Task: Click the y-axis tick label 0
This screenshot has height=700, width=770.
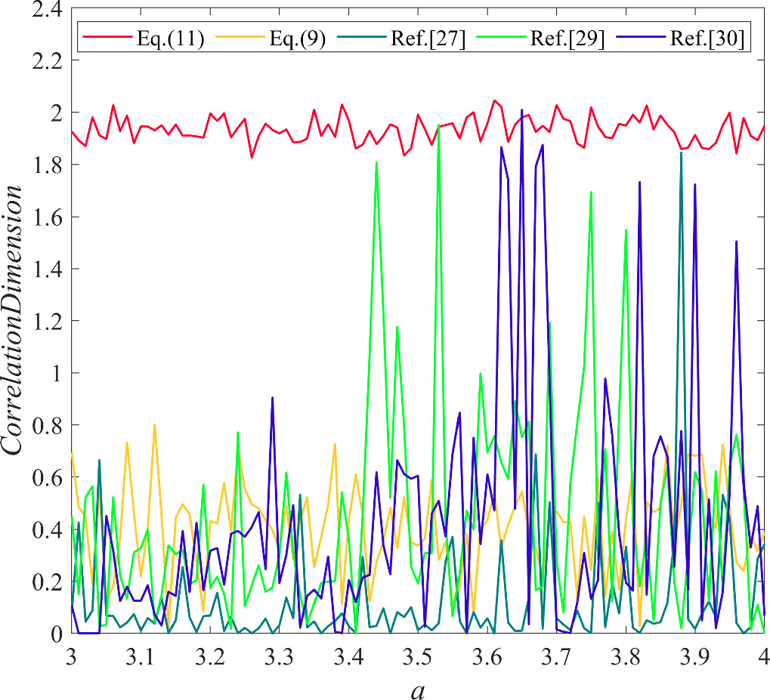Action: click(x=57, y=634)
